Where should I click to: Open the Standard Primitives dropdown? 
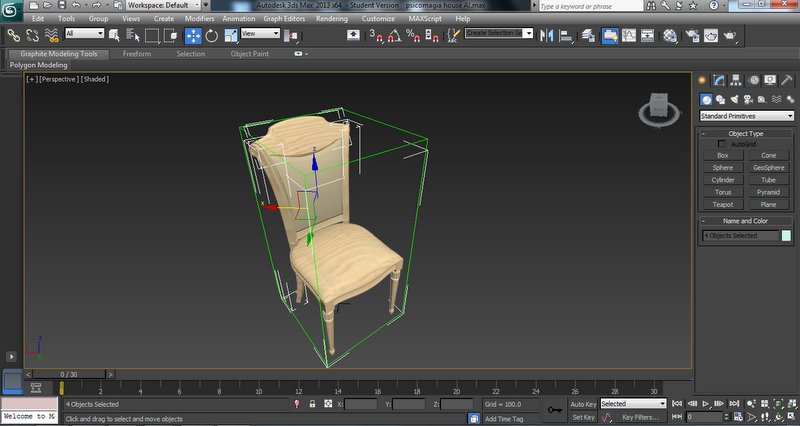coord(747,116)
